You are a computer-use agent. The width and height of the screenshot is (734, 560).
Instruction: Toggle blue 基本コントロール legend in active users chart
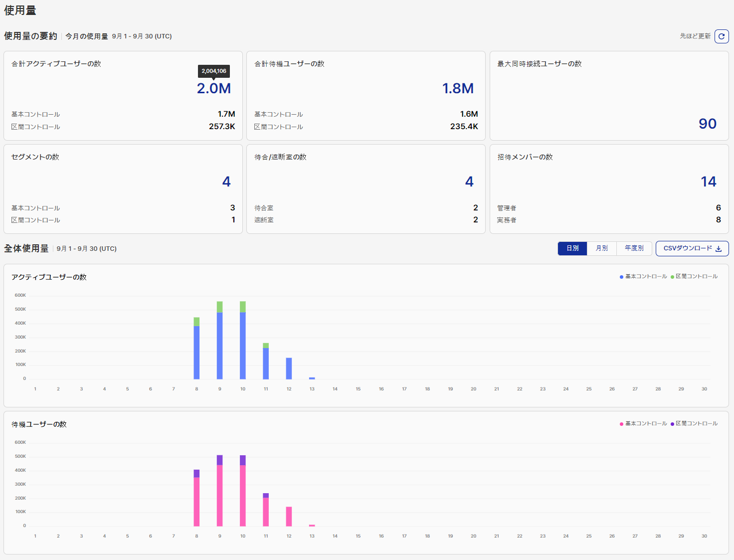643,277
